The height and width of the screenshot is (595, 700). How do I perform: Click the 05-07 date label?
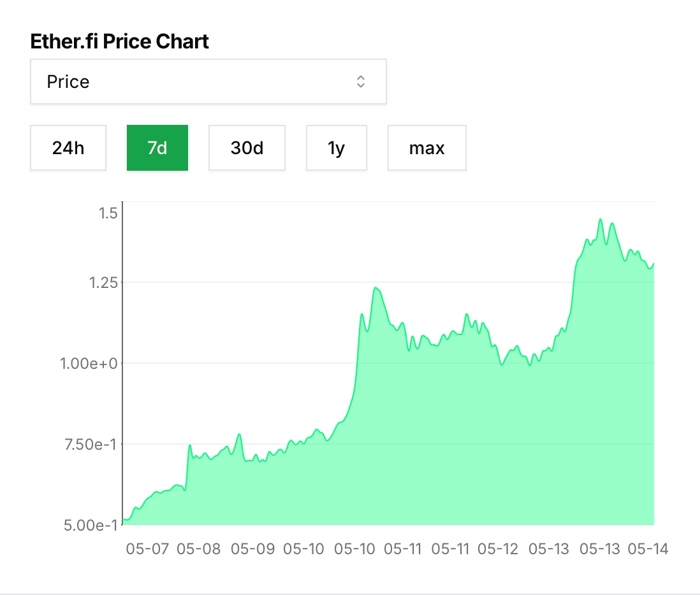pos(147,548)
